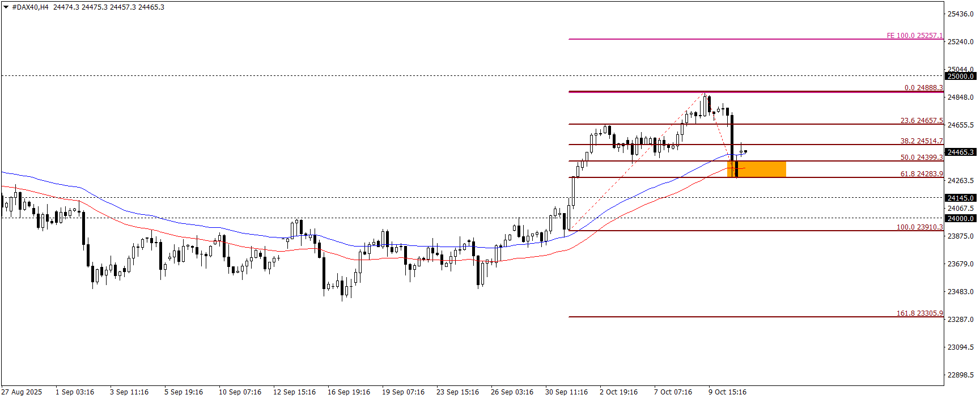The width and height of the screenshot is (980, 399).
Task: Select the 100.0 23910.3 Fibonacci label
Action: [x=919, y=227]
